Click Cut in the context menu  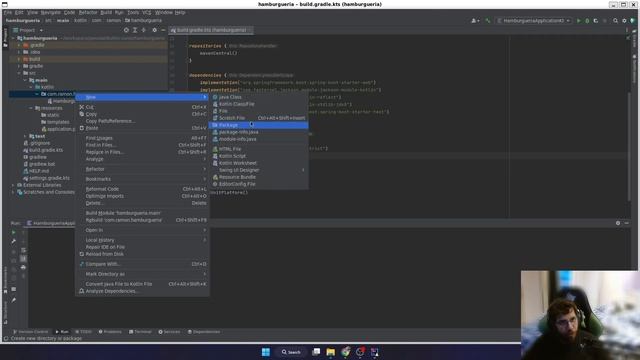142,107
